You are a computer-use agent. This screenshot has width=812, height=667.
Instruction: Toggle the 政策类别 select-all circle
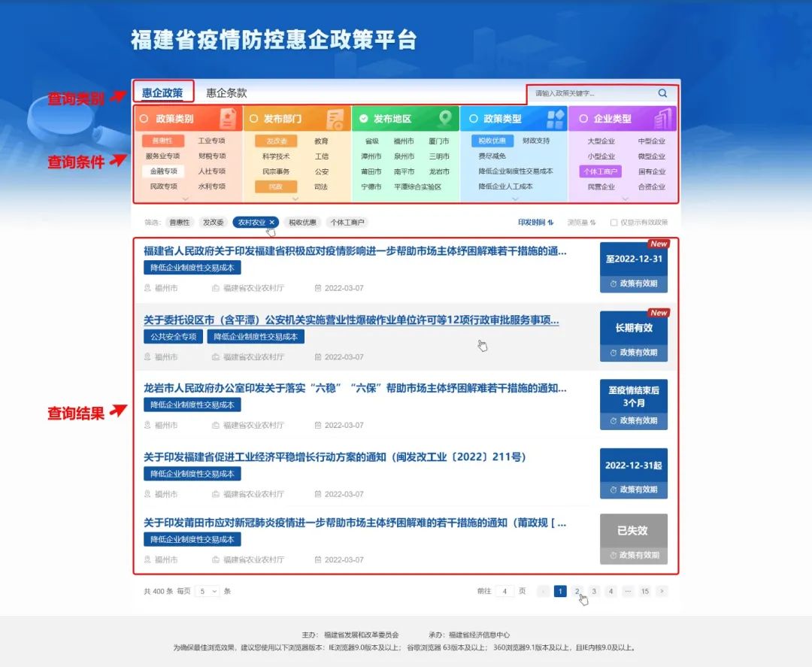pyautogui.click(x=144, y=119)
